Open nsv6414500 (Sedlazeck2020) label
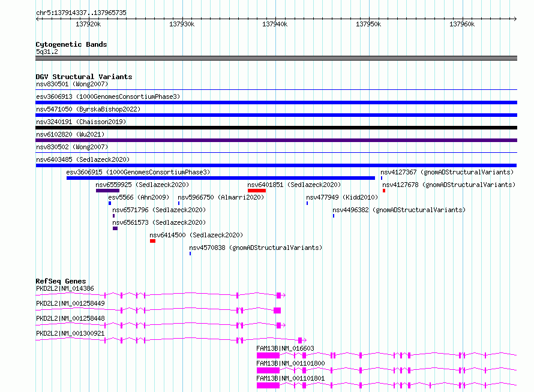Viewport: 534px width, 392px height. [x=196, y=235]
